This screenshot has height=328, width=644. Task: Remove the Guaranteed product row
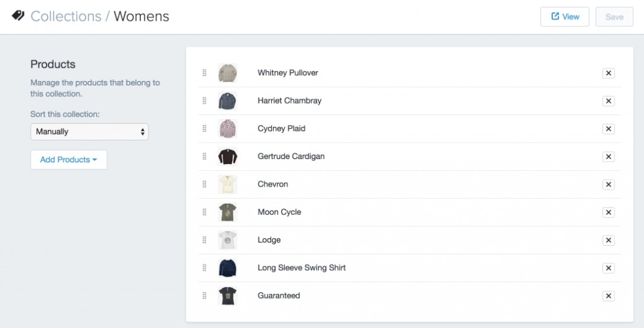(608, 296)
